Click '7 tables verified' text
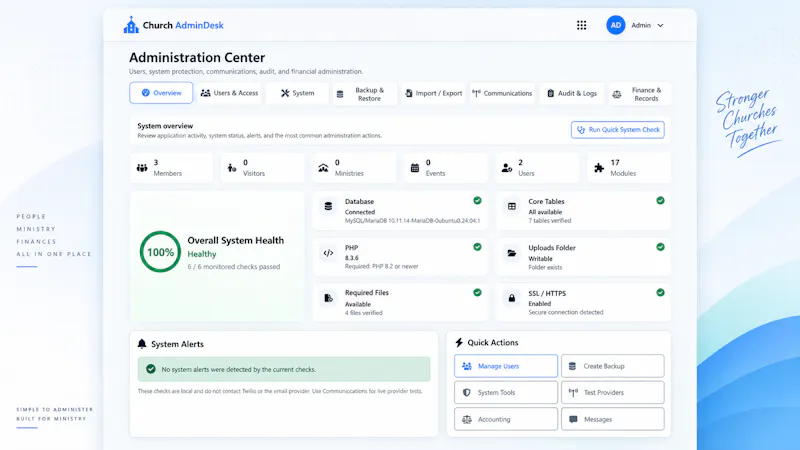The image size is (800, 450). (549, 221)
